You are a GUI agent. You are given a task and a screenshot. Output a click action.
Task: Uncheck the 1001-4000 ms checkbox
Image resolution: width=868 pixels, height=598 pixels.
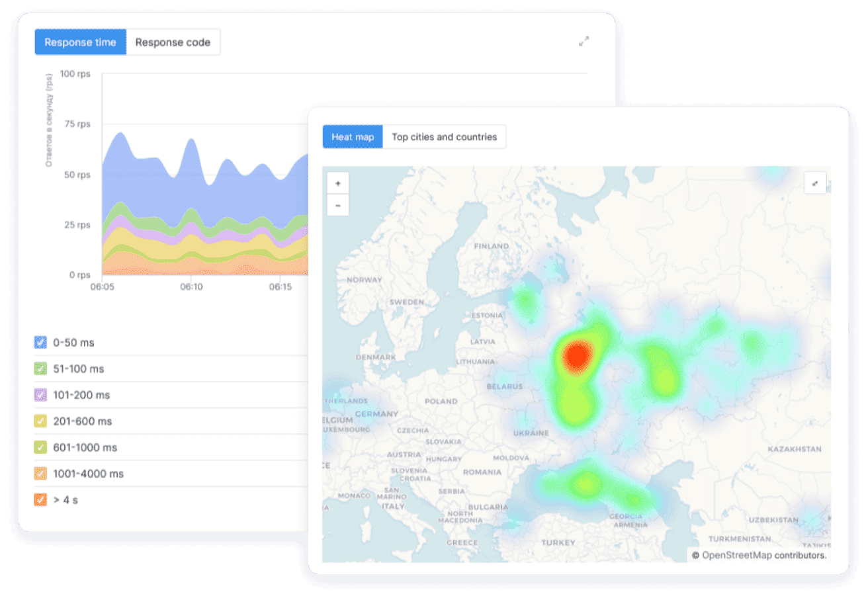40,474
